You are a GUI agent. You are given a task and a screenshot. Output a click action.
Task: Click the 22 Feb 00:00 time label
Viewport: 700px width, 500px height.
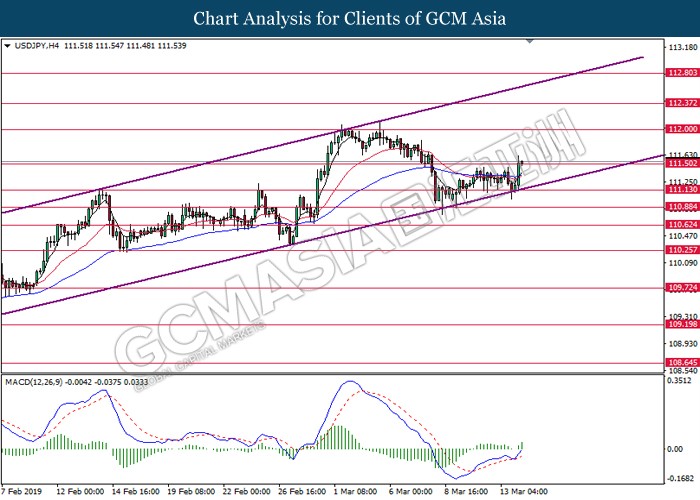pyautogui.click(x=246, y=492)
